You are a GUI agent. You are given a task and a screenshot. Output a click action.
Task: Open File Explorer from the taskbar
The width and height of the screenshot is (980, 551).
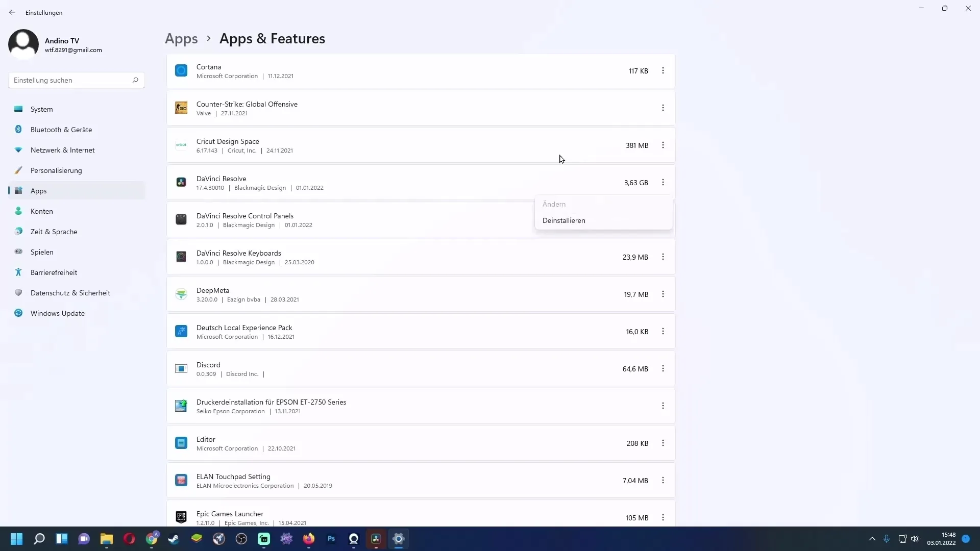click(107, 539)
